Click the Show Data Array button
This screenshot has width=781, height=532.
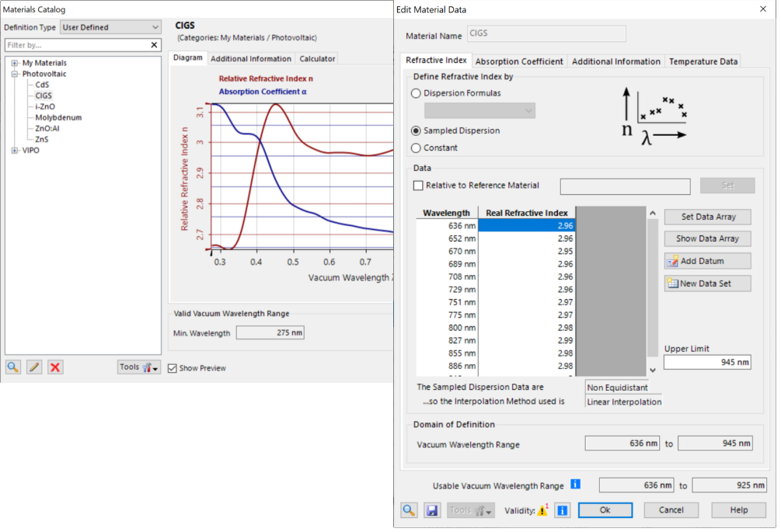click(707, 239)
